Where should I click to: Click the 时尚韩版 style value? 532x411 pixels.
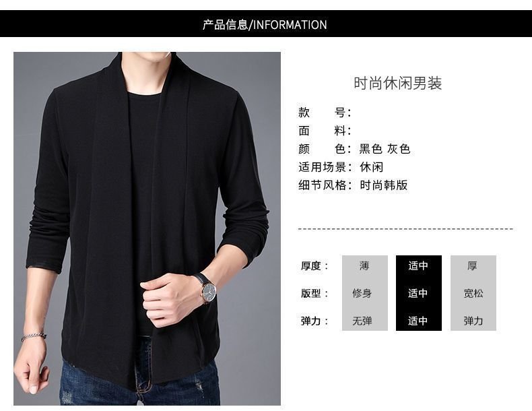(x=384, y=185)
